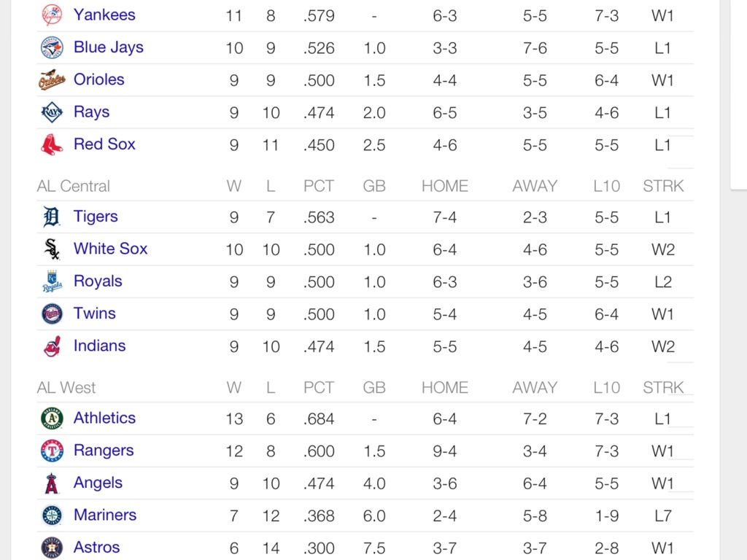Click the Tigers team logo
747x560 pixels.
point(52,217)
